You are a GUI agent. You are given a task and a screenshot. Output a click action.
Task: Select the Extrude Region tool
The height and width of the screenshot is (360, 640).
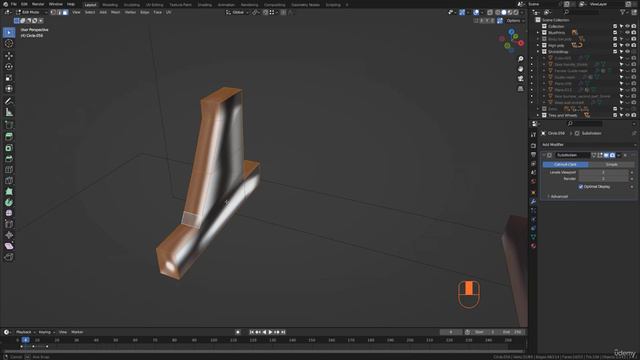[x=9, y=137]
